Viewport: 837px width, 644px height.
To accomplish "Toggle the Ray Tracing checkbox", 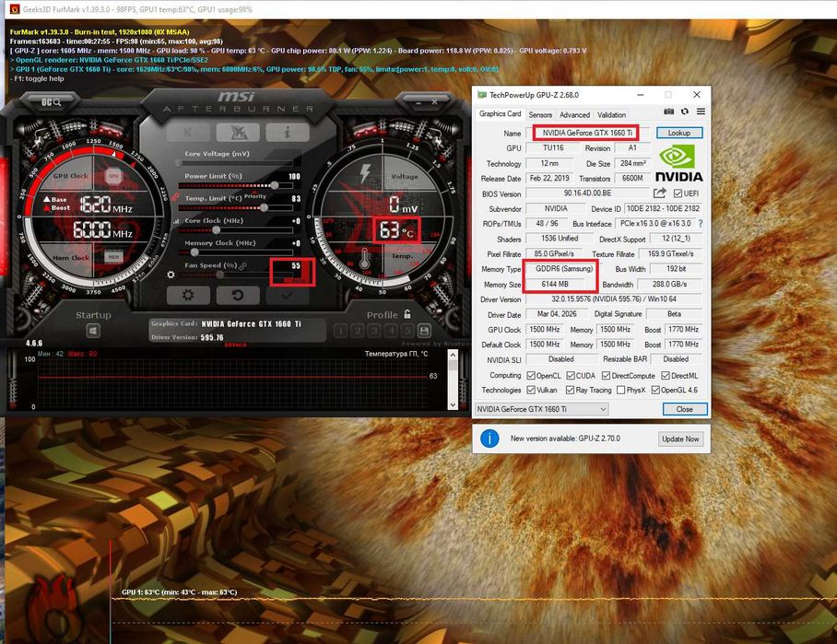I will point(570,390).
